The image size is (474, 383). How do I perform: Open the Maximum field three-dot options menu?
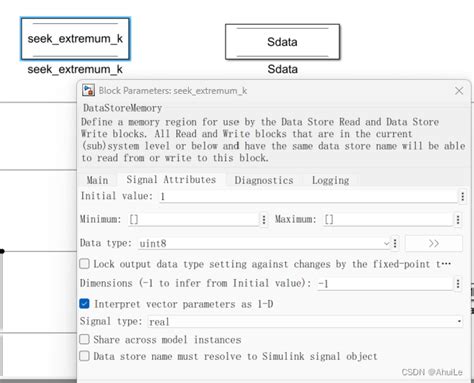[x=458, y=219]
